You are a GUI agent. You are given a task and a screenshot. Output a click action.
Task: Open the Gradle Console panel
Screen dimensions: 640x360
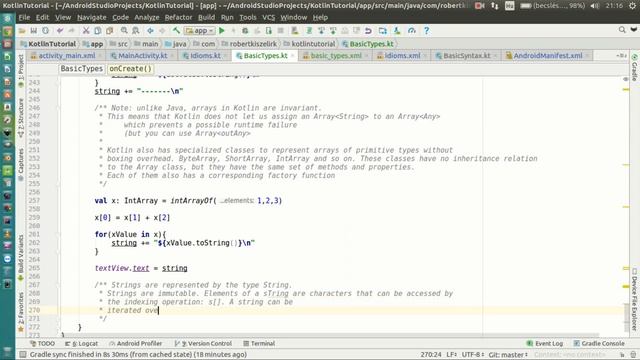point(599,344)
